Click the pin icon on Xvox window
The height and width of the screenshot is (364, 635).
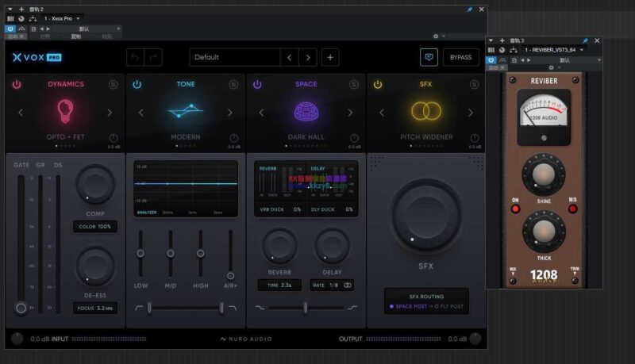point(470,10)
